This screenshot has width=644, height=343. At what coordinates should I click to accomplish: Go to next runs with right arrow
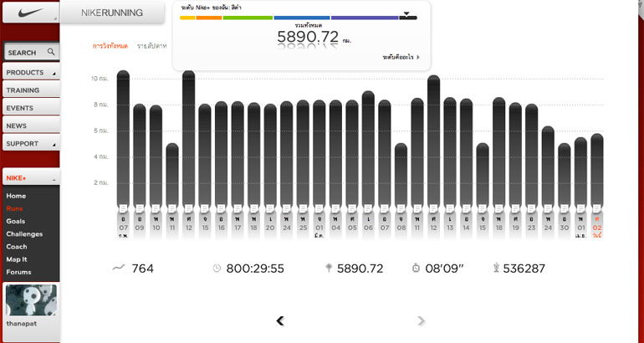click(x=421, y=320)
